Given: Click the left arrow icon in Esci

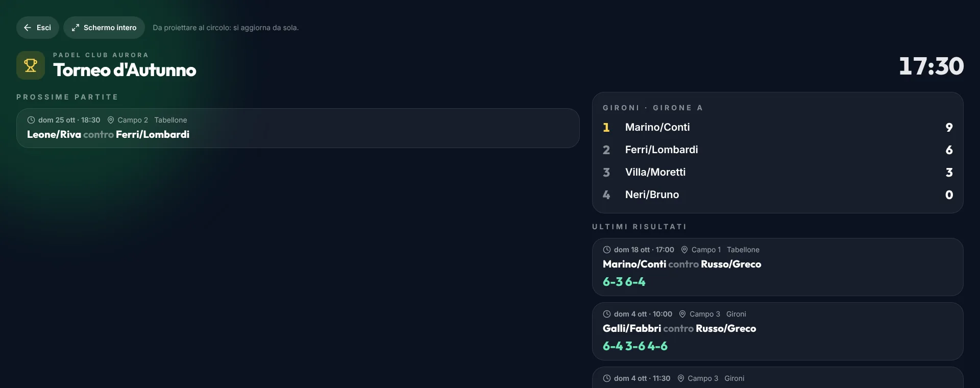Looking at the screenshot, I should [28, 28].
